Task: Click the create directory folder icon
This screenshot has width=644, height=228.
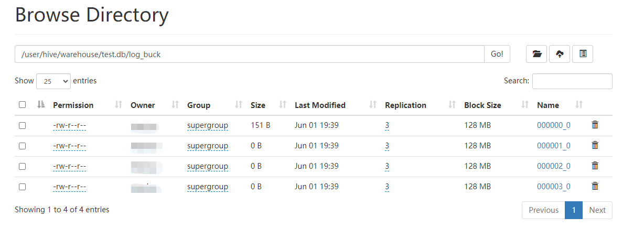Action: tap(536, 54)
